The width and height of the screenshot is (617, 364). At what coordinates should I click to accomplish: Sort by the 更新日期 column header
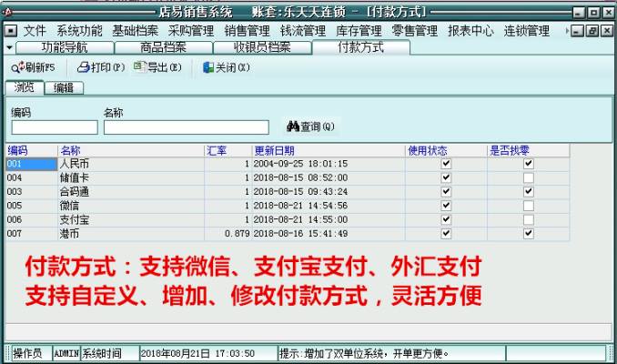(x=329, y=151)
